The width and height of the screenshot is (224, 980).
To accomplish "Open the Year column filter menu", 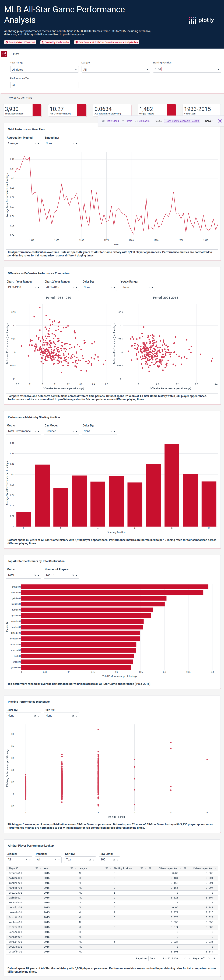I will [72, 868].
